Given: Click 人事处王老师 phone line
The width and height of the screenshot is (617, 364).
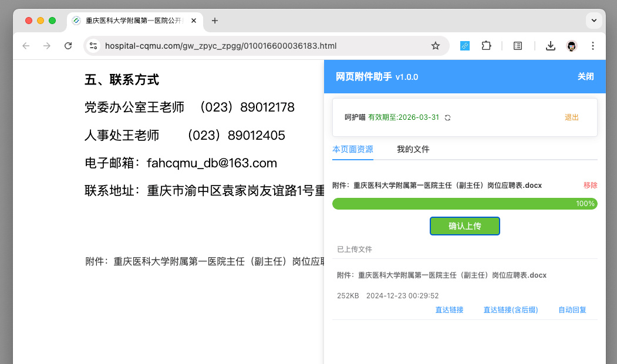Looking at the screenshot, I should point(184,135).
